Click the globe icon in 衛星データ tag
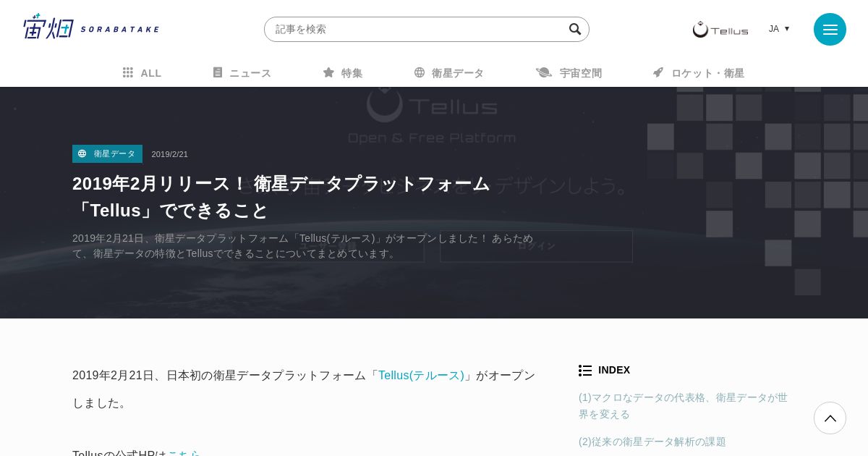 pyautogui.click(x=82, y=153)
